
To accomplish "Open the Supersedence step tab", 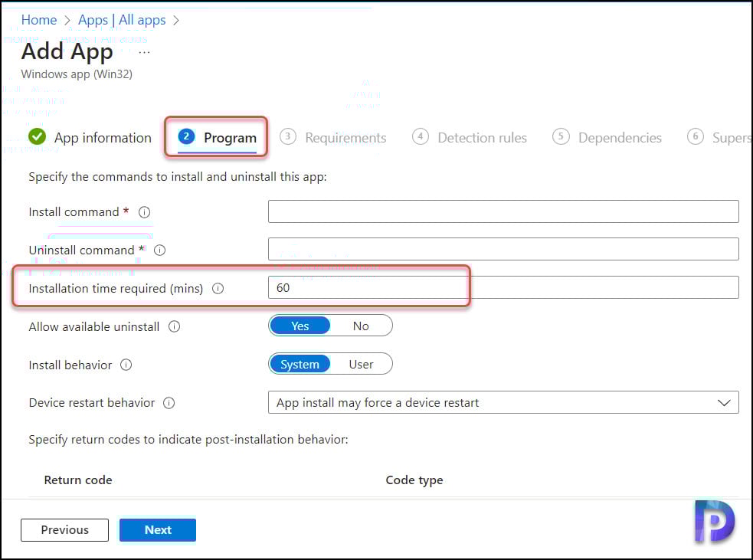I will point(719,138).
